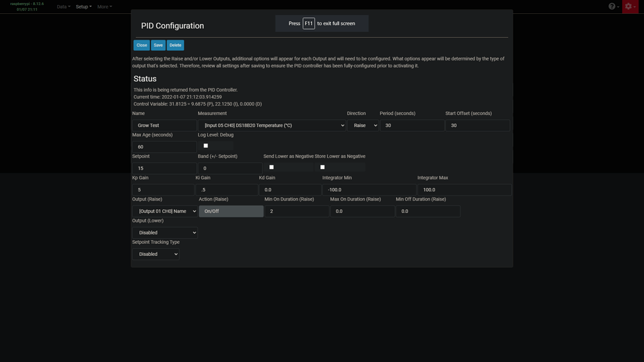This screenshot has width=644, height=362.
Task: Edit the Period (seconds) value
Action: [412, 125]
